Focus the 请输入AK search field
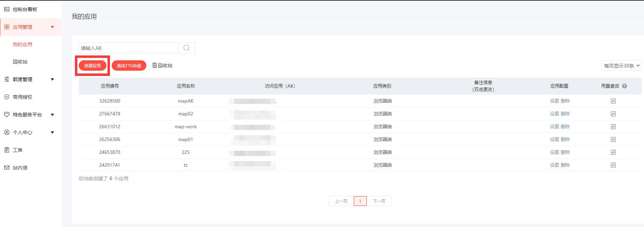Screen dimensions: 644x227 pos(128,48)
